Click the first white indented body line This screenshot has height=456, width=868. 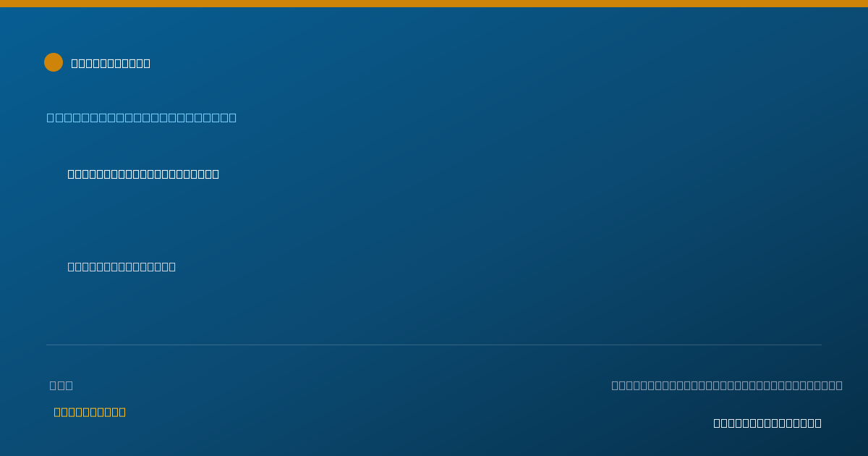(143, 174)
